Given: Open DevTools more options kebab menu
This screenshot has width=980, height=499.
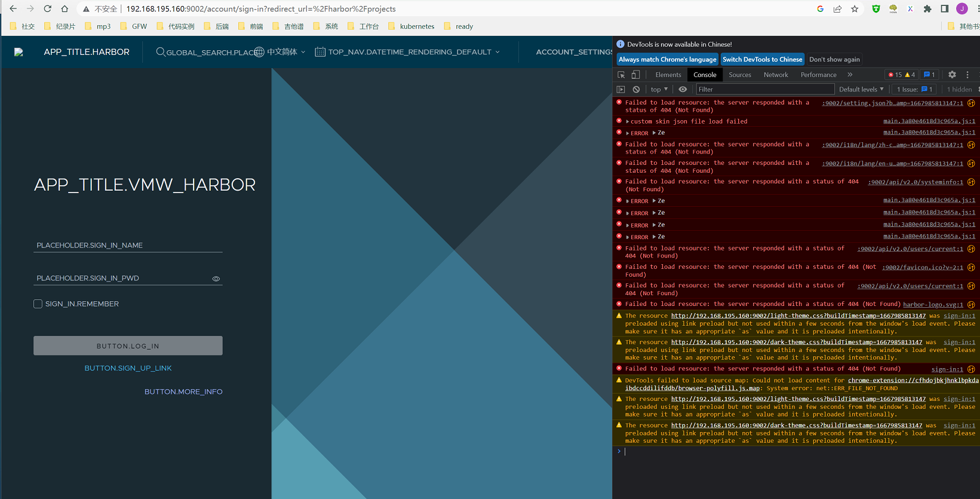Looking at the screenshot, I should tap(967, 75).
